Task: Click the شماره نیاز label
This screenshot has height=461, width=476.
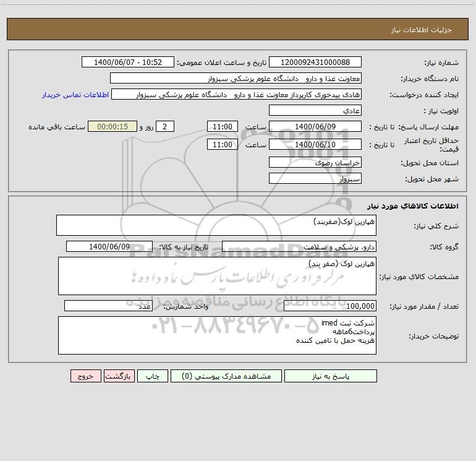Action: (x=441, y=63)
